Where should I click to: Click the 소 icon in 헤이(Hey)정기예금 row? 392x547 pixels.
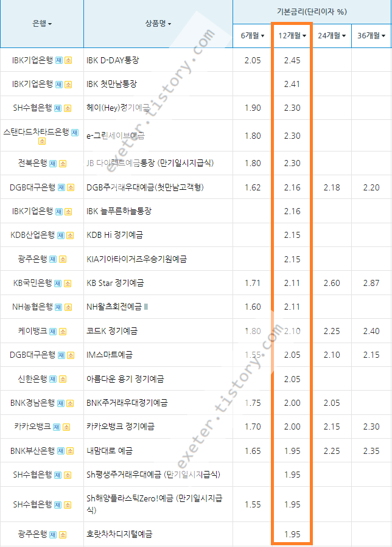tap(68, 108)
